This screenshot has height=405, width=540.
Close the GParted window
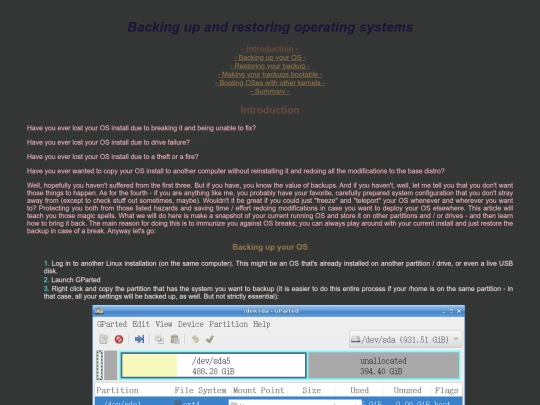pos(459,311)
